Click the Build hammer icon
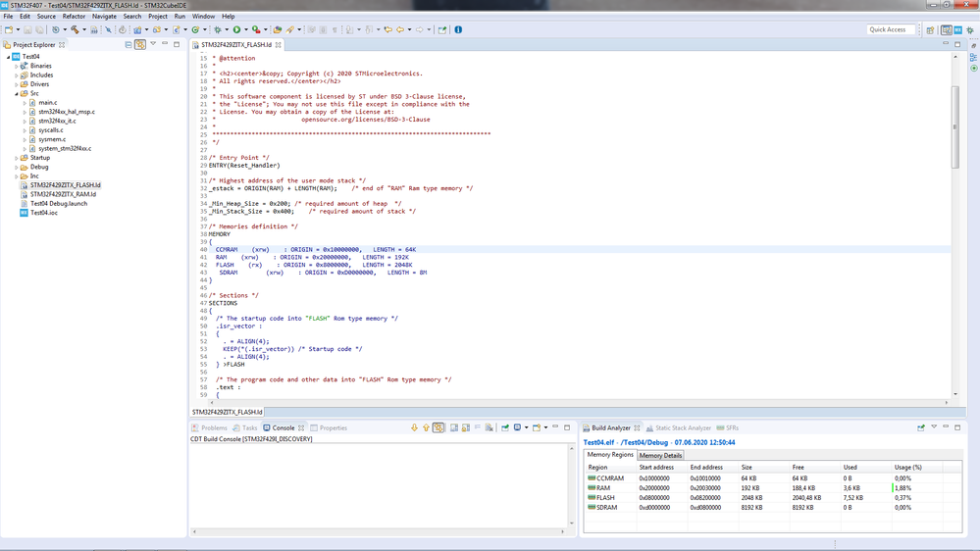980x551 pixels. [75, 29]
